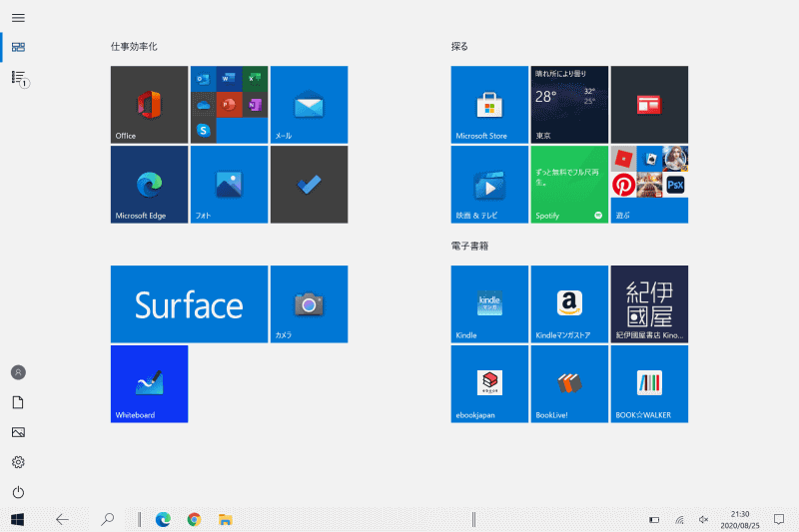This screenshot has width=799, height=532.
Task: Launch ebookjapan tile
Action: (x=489, y=384)
